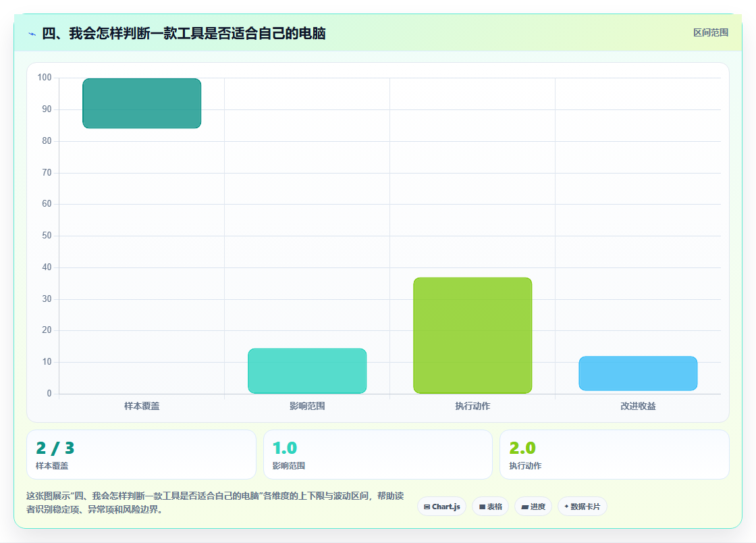The height and width of the screenshot is (543, 756).
Task: Click the icon inside the Chart.js chip
Action: (427, 507)
